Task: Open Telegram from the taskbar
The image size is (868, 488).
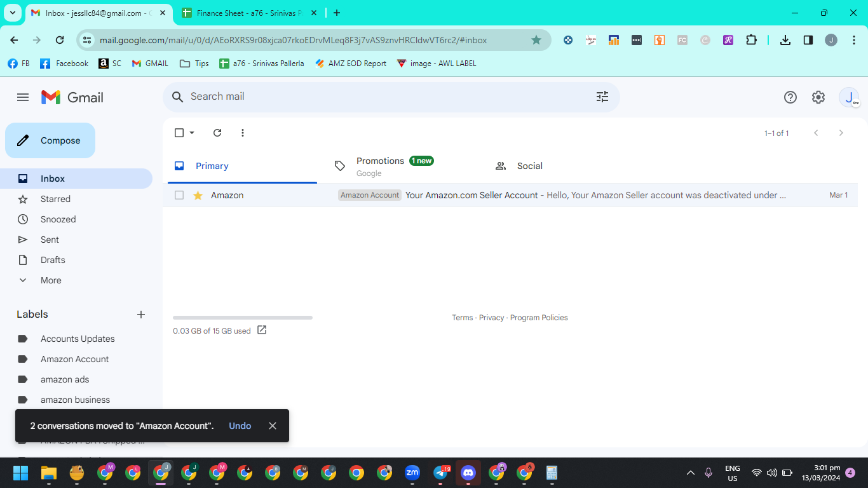Action: point(440,473)
